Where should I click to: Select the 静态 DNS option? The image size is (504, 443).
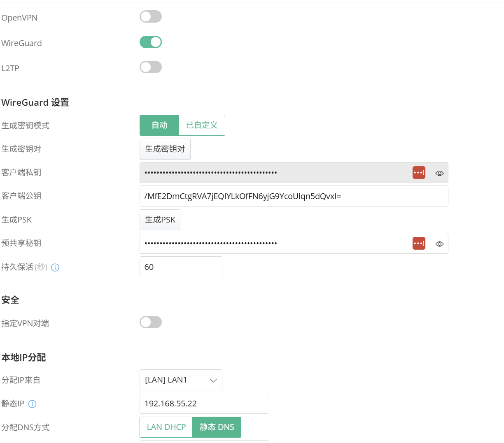[x=217, y=427]
